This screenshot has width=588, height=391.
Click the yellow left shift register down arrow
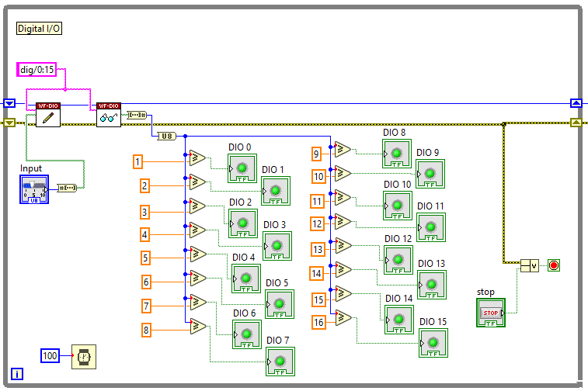(x=9, y=123)
